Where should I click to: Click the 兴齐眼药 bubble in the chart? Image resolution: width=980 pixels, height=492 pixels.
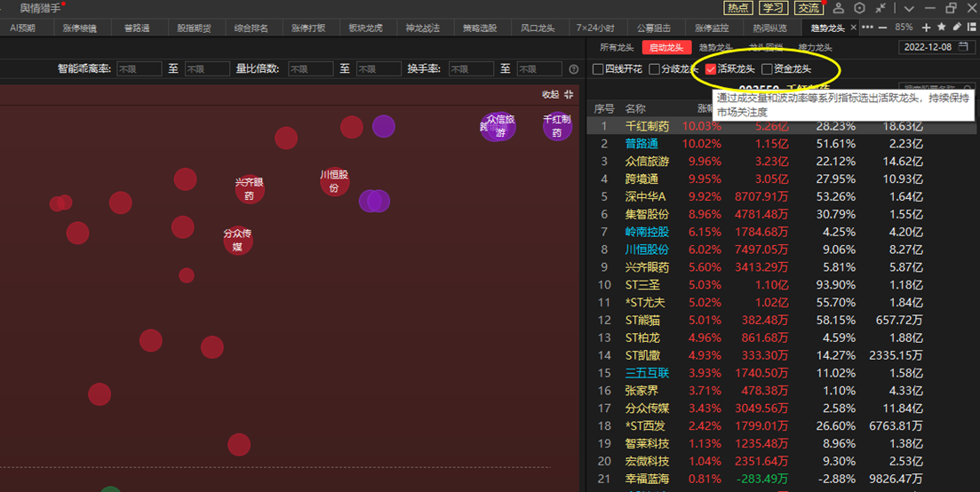point(250,189)
